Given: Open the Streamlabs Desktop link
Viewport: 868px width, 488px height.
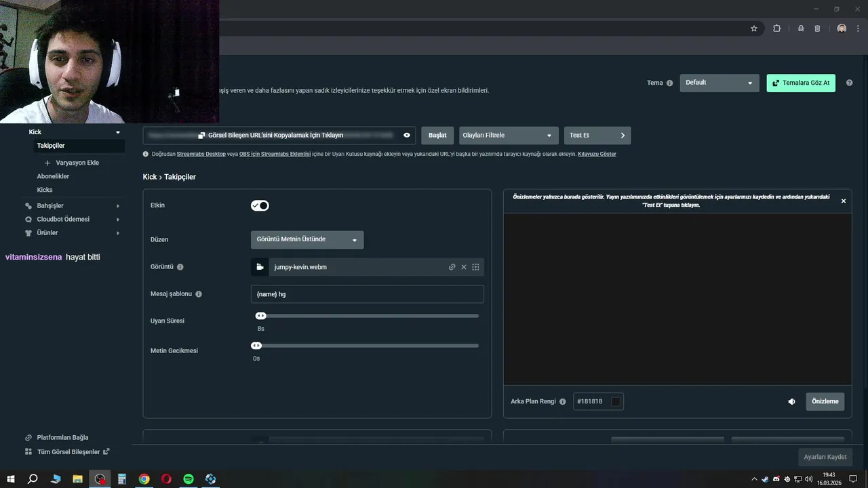Looking at the screenshot, I should click(x=201, y=154).
